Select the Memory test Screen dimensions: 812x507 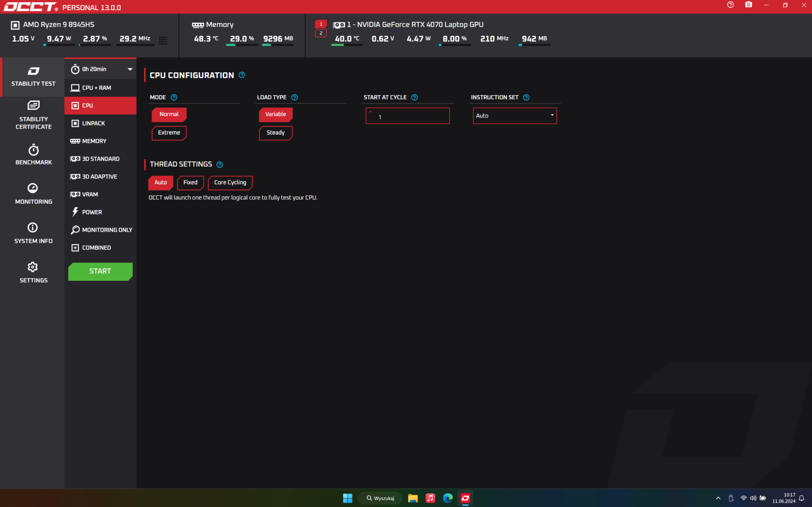click(100, 141)
